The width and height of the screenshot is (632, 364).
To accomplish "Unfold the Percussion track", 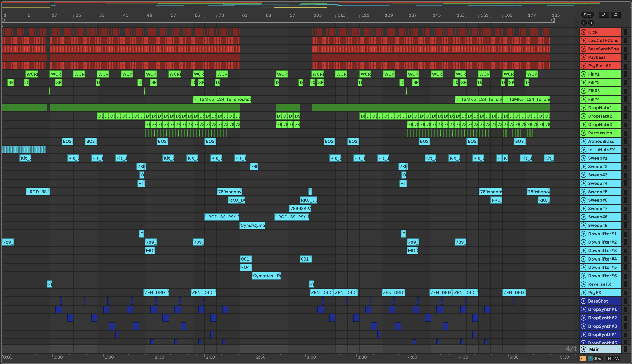I will (584, 133).
